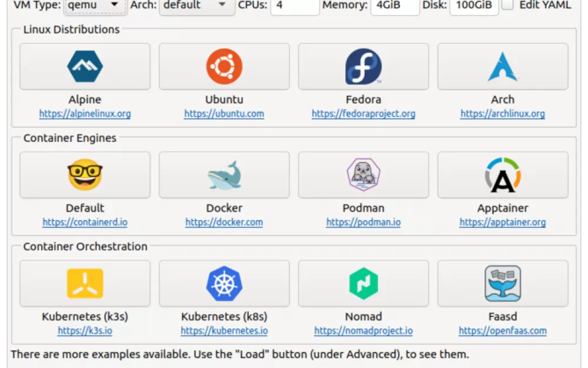Select the Faasd whale-tail icon
The height and width of the screenshot is (368, 588).
coord(503,284)
